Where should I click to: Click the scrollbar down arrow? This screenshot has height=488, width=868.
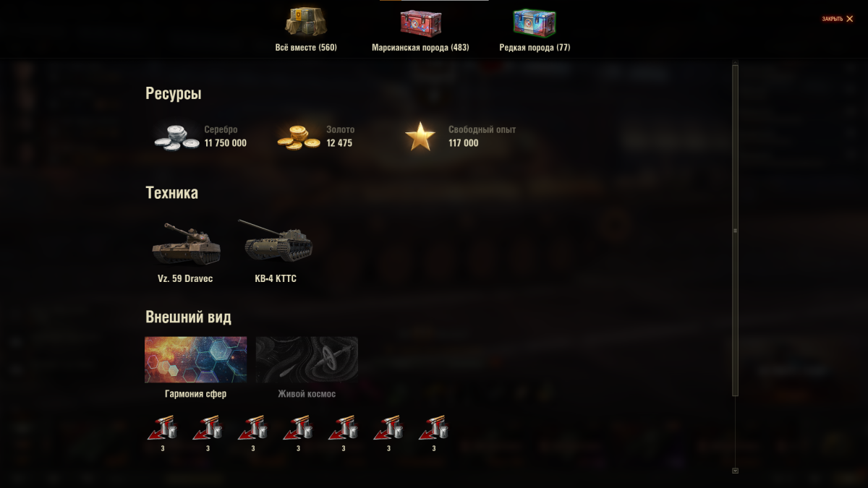point(735,470)
